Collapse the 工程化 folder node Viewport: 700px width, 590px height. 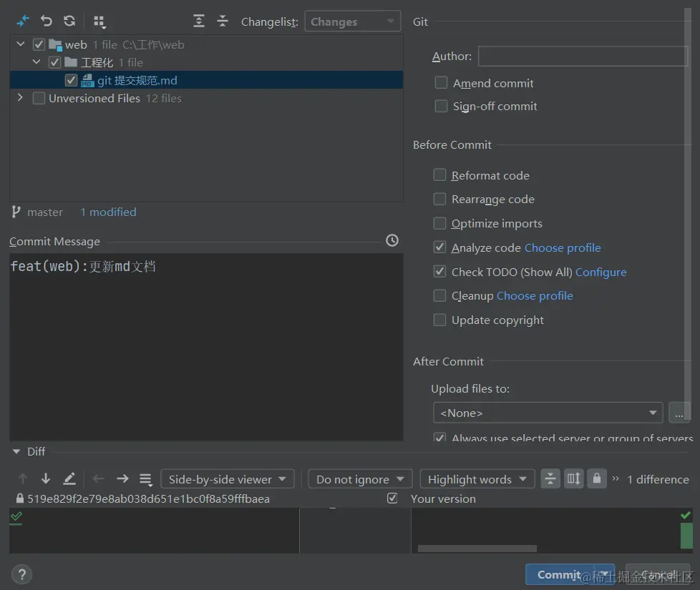tap(37, 62)
